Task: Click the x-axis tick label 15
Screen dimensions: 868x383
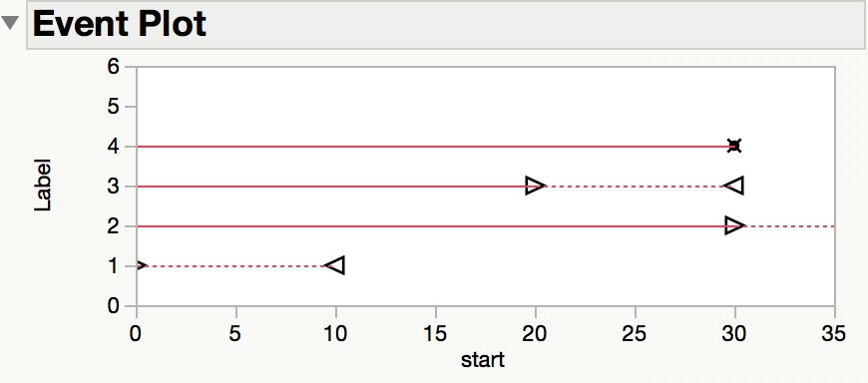Action: (436, 334)
